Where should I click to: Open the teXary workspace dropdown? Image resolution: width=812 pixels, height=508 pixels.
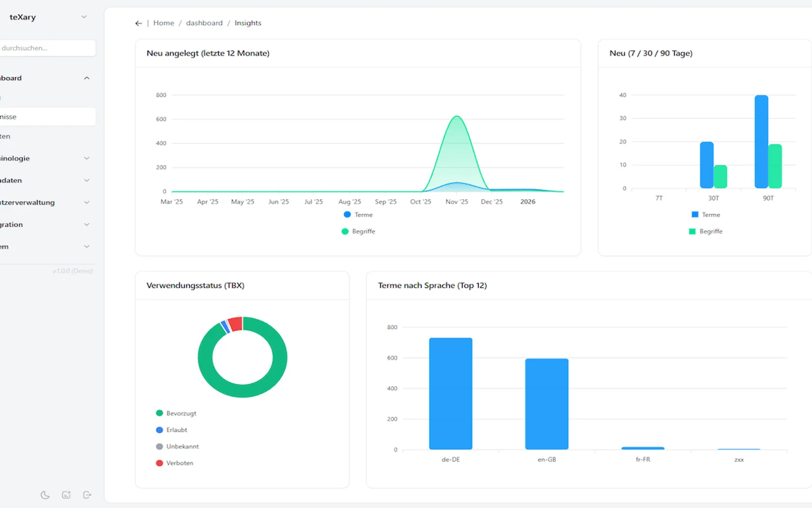(48, 17)
